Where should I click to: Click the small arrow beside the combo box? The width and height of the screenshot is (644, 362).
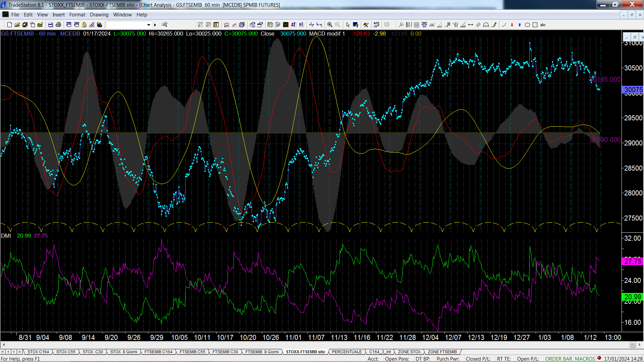click(x=155, y=25)
